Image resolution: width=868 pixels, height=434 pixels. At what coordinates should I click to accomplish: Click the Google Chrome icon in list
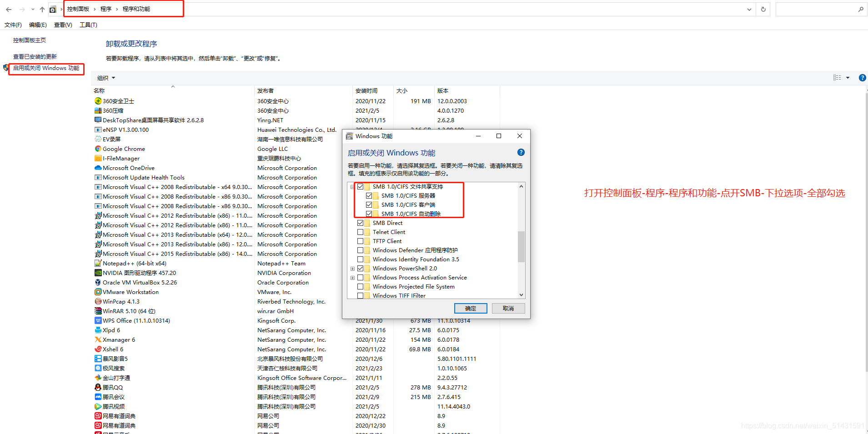click(x=98, y=149)
